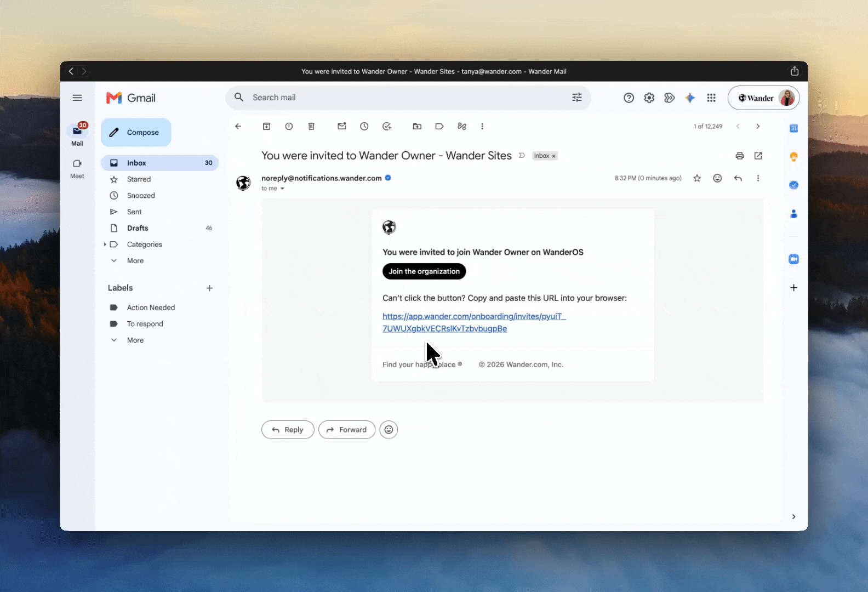The width and height of the screenshot is (868, 592).
Task: Open Gemini sparkle icon in header
Action: (x=690, y=98)
